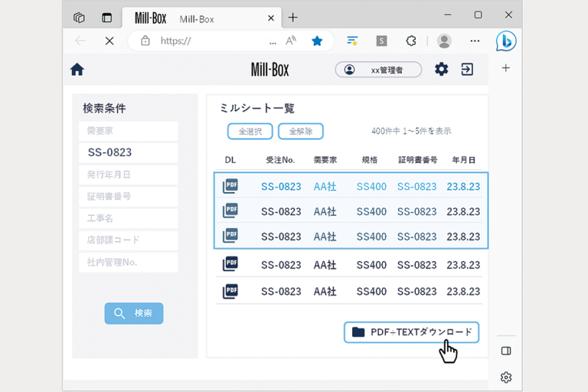Open browser more options ellipsis menu

pyautogui.click(x=475, y=41)
